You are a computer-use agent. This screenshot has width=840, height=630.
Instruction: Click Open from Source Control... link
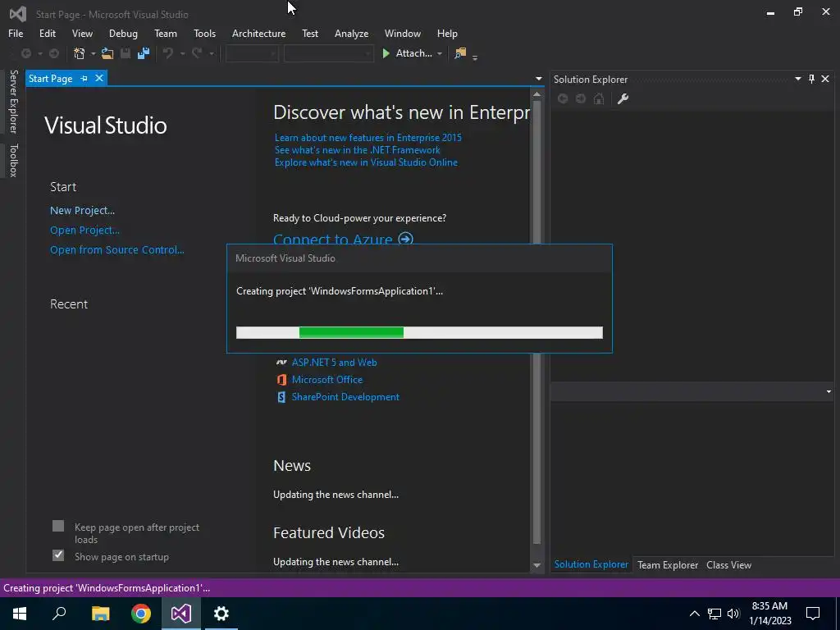coord(116,249)
